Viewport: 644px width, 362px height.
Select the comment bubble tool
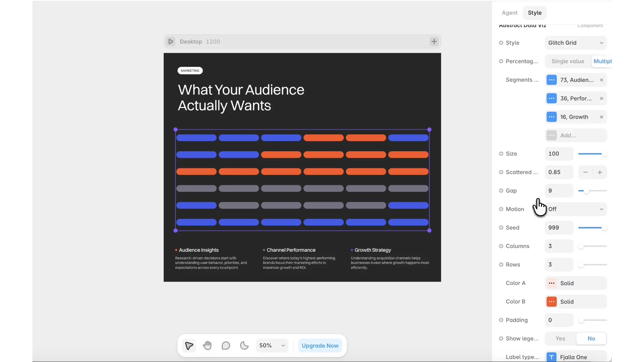click(226, 346)
